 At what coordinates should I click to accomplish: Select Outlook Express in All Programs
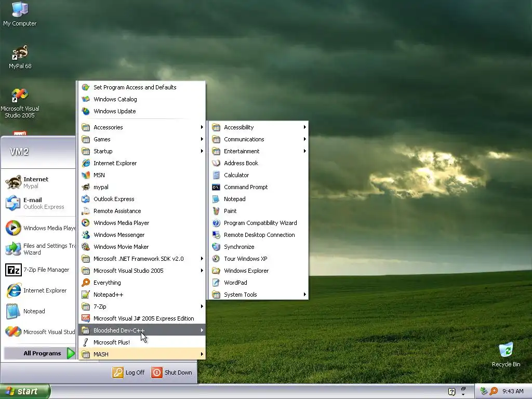point(142,199)
